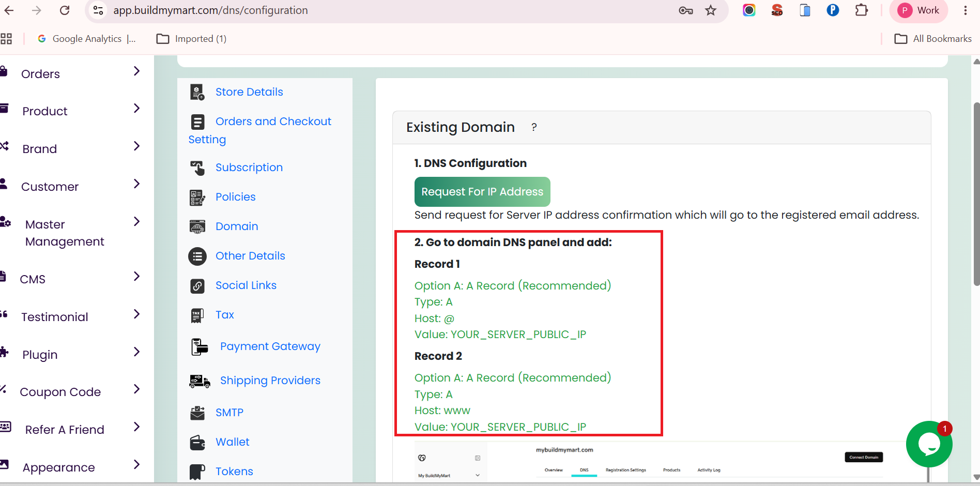Image resolution: width=980 pixels, height=486 pixels.
Task: Click the Tax receipt icon
Action: [x=197, y=315]
